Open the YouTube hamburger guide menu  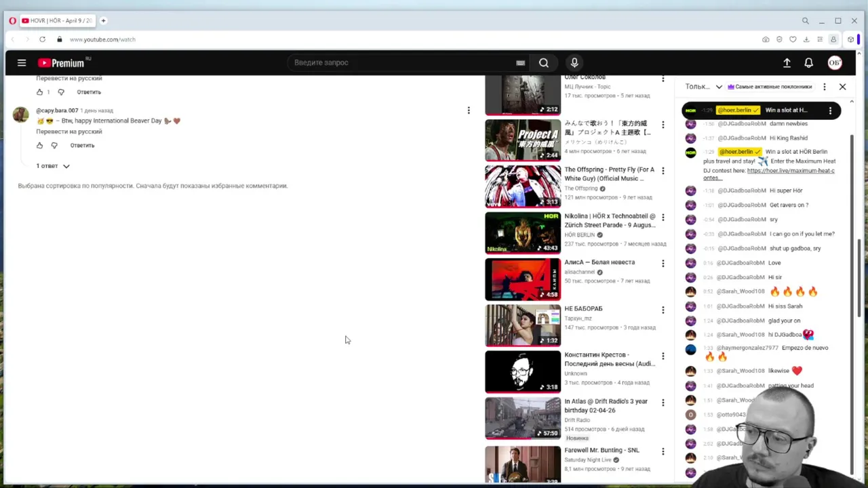pos(22,63)
